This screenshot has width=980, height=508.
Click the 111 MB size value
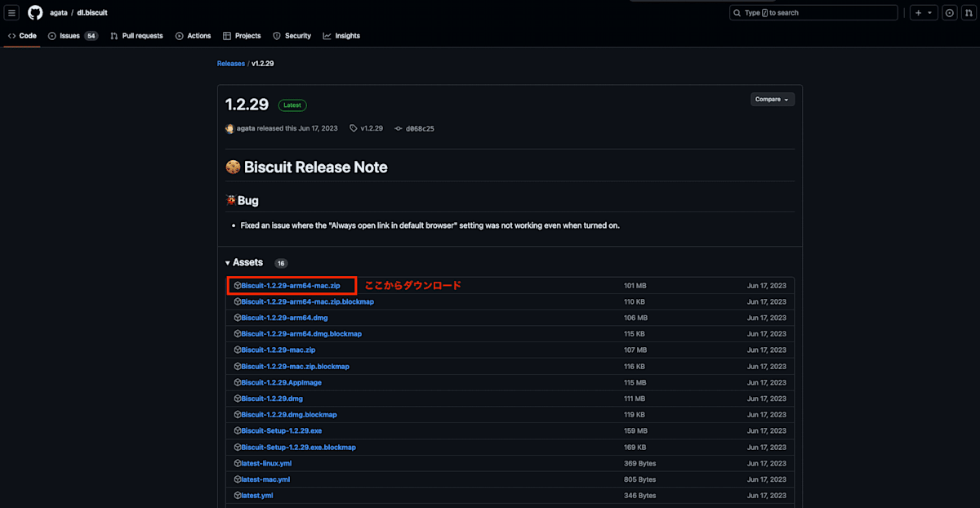tap(635, 399)
